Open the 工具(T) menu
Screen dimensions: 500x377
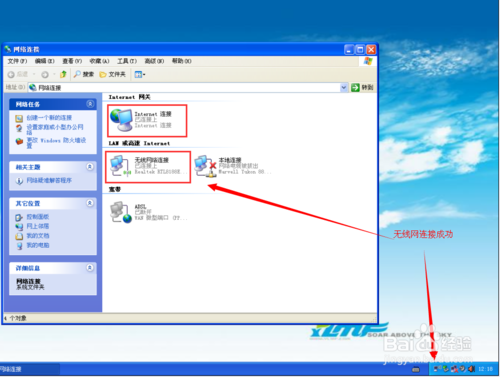[127, 61]
